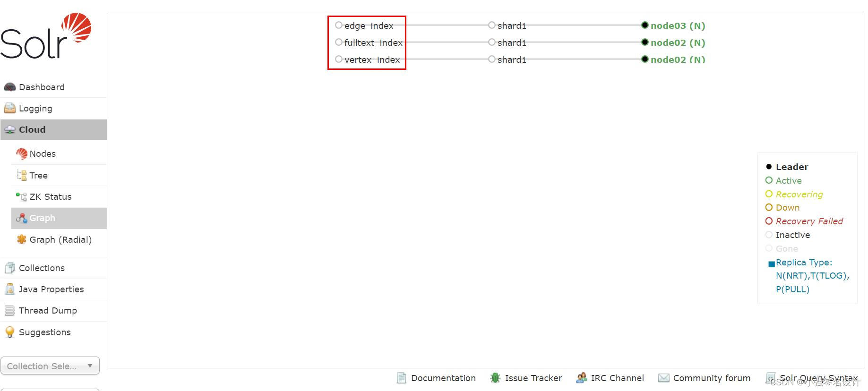868x391 pixels.
Task: Click shard1 label of fulltext_index
Action: [512, 42]
